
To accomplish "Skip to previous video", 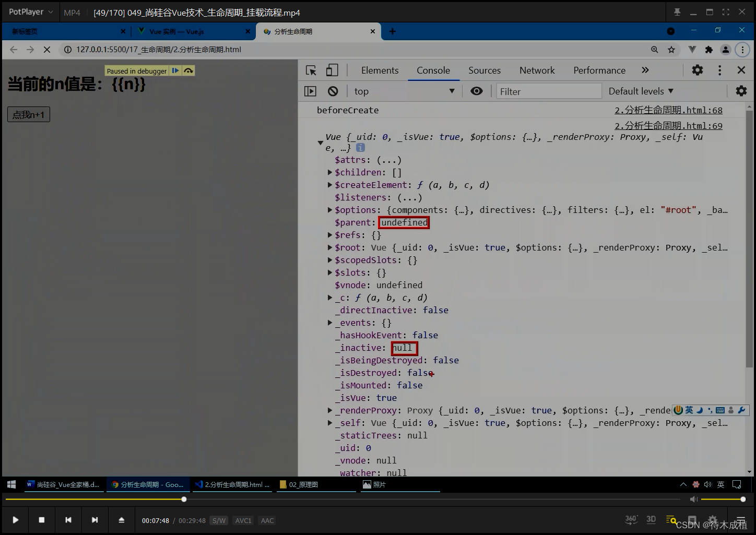I will [x=68, y=520].
